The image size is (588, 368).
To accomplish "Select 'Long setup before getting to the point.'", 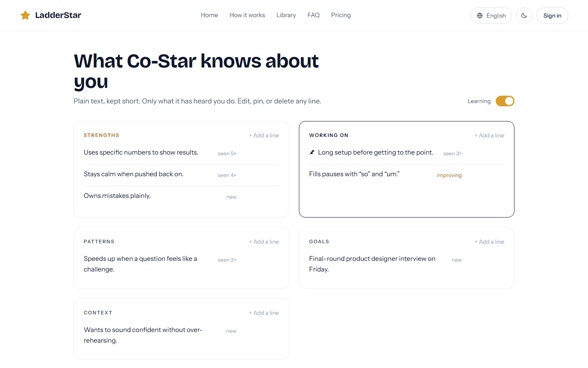I will tap(376, 153).
